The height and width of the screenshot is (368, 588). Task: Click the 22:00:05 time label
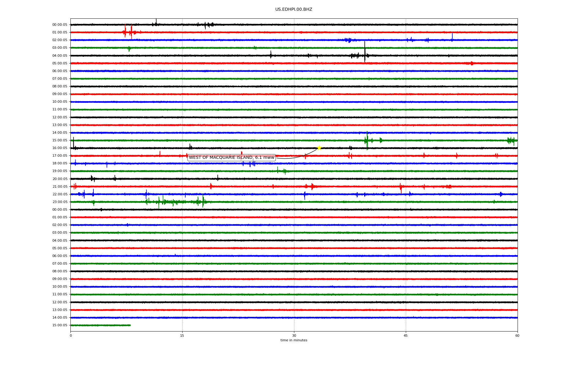click(60, 194)
